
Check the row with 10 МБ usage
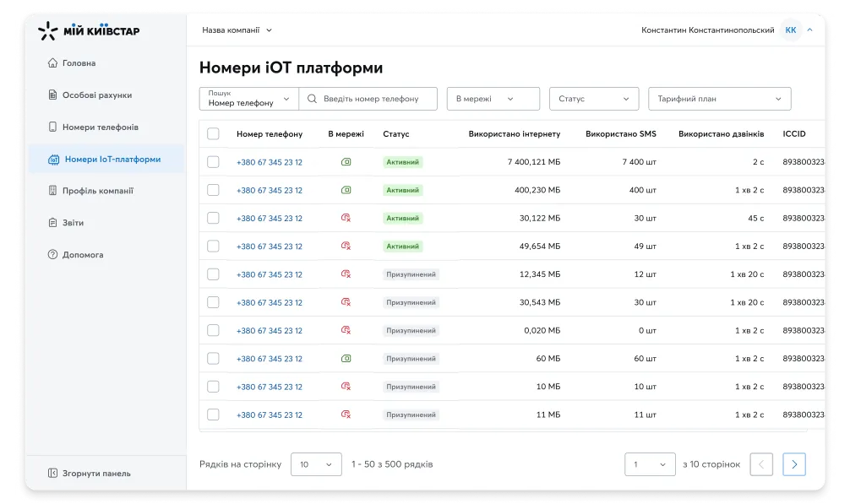click(x=213, y=387)
